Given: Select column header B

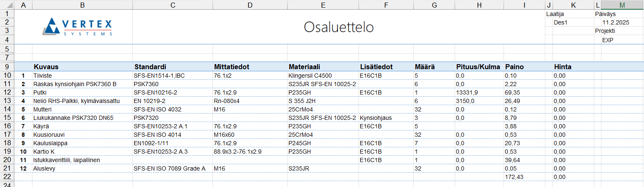Looking at the screenshot, I should [x=82, y=5].
